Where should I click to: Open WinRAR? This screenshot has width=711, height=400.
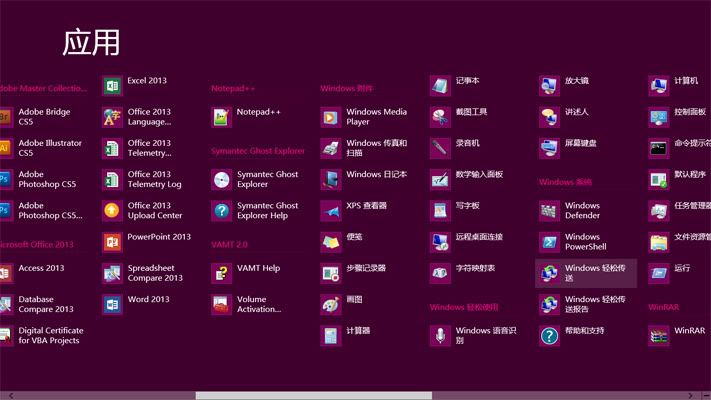pos(677,336)
